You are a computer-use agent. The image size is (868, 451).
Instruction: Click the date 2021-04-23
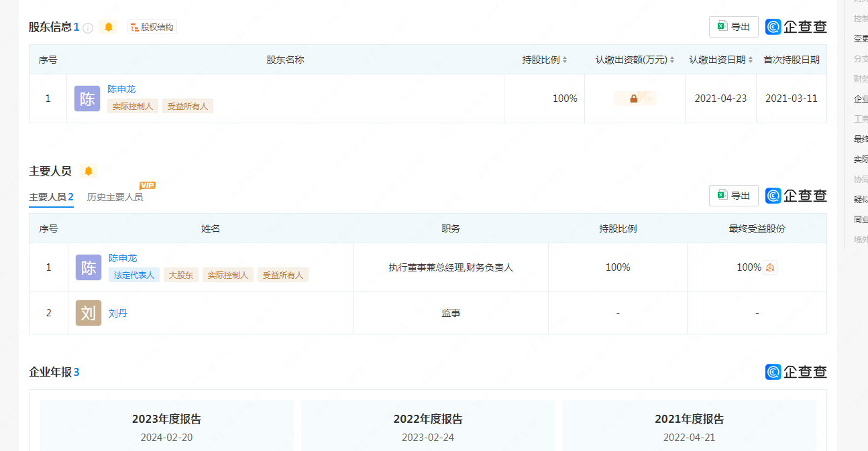pos(720,99)
